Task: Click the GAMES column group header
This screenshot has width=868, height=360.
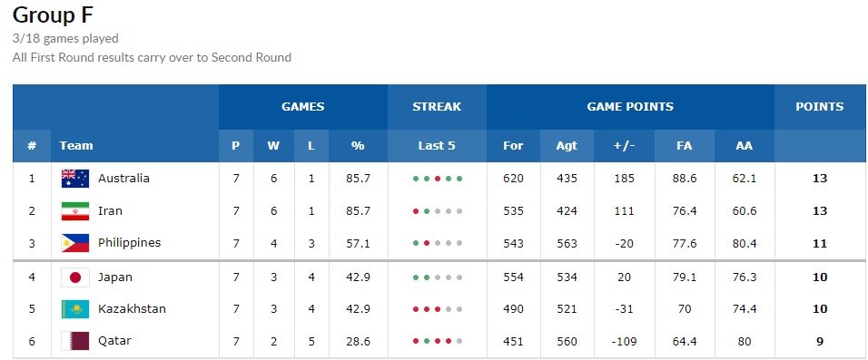Action: point(303,107)
